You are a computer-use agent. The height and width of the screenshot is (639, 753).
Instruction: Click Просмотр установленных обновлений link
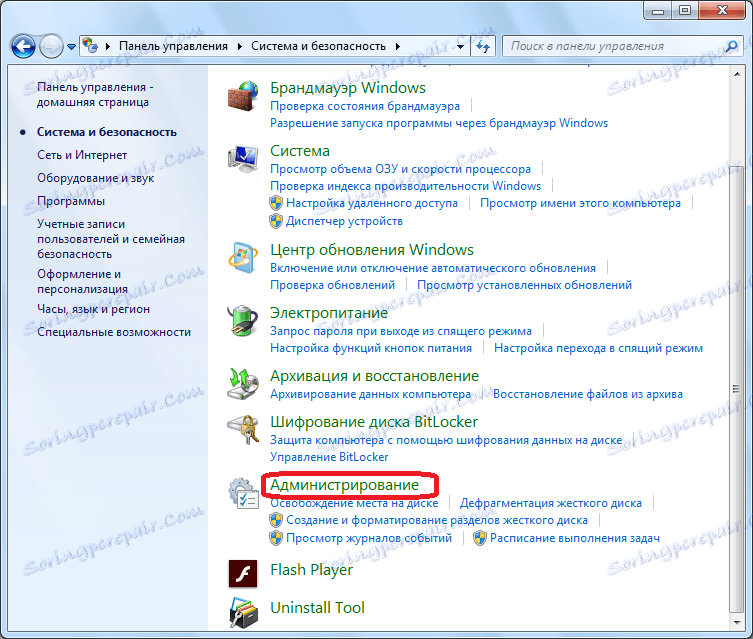click(524, 285)
